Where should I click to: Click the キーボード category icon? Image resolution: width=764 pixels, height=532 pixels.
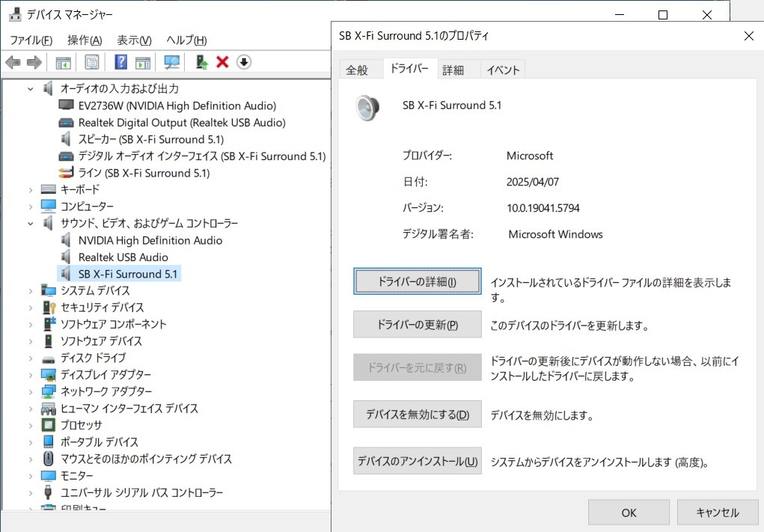pyautogui.click(x=48, y=189)
